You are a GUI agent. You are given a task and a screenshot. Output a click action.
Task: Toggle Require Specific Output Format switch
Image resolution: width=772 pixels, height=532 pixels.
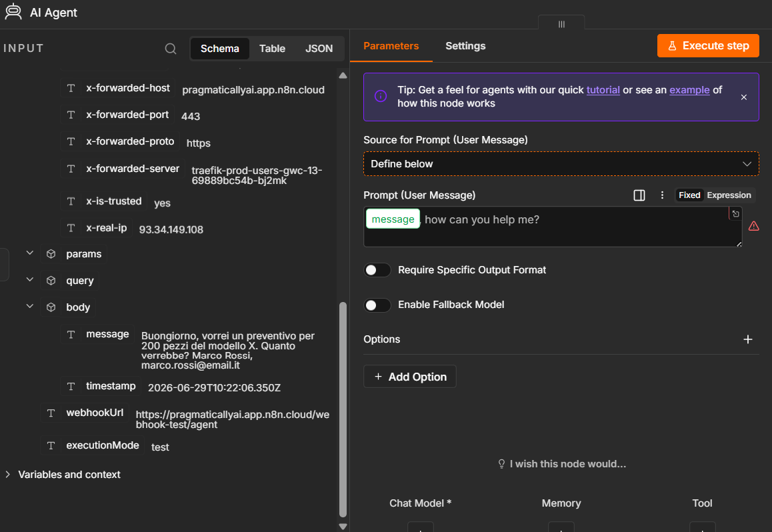coord(377,270)
